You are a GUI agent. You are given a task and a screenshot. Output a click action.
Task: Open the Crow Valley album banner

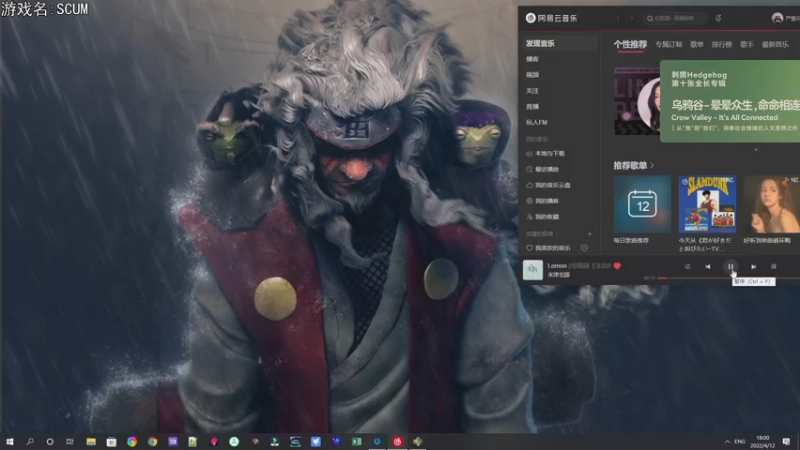730,101
